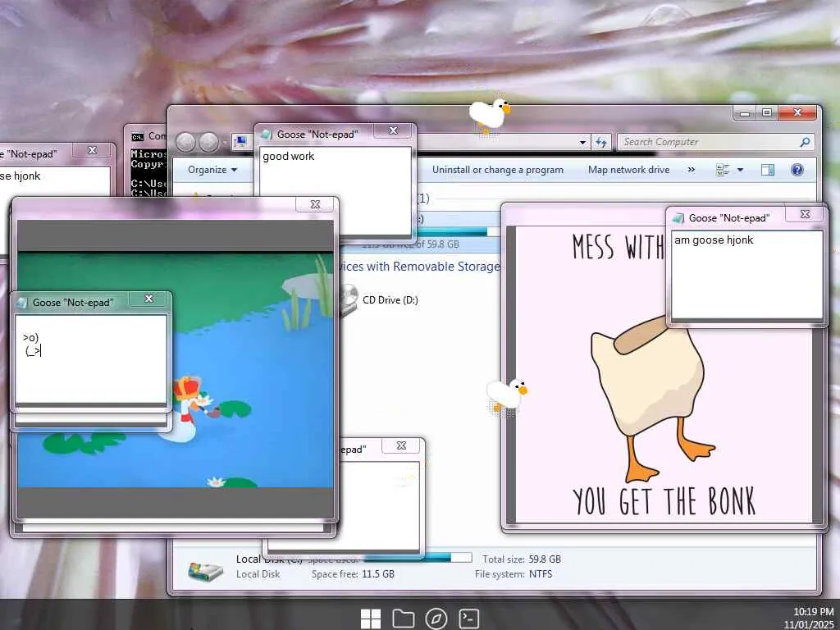This screenshot has width=840, height=630.
Task: Launch the compass browser icon on the taskbar
Action: [x=436, y=619]
